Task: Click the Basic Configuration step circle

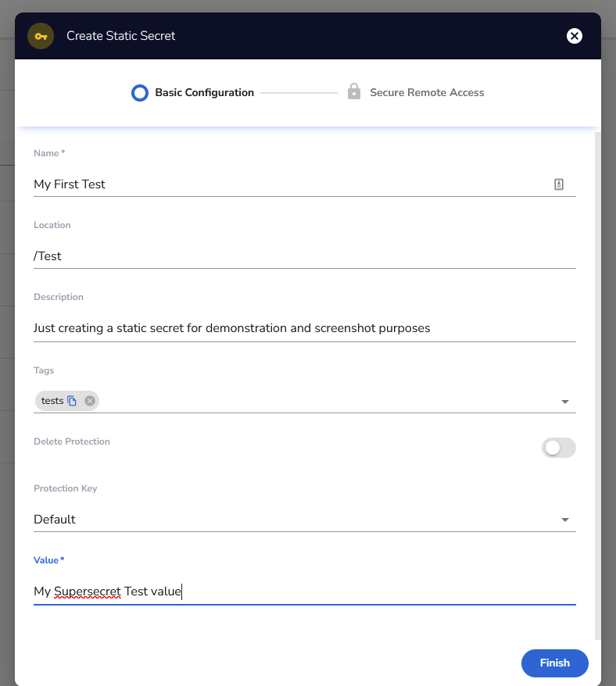Action: pos(140,93)
